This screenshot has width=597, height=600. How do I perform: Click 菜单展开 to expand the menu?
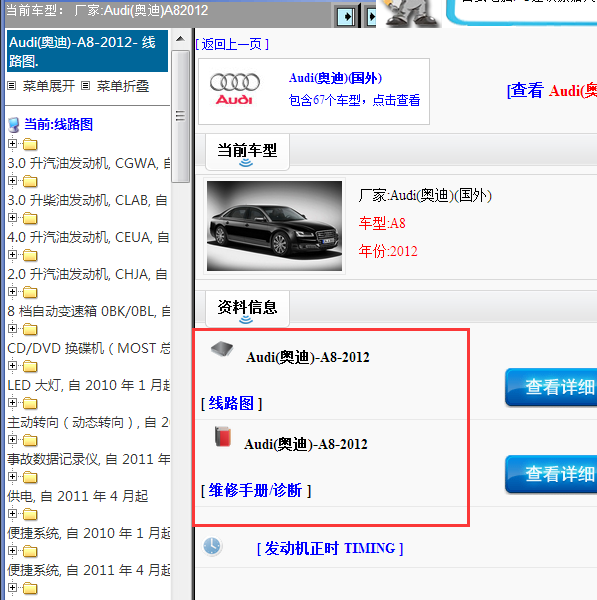pos(49,86)
